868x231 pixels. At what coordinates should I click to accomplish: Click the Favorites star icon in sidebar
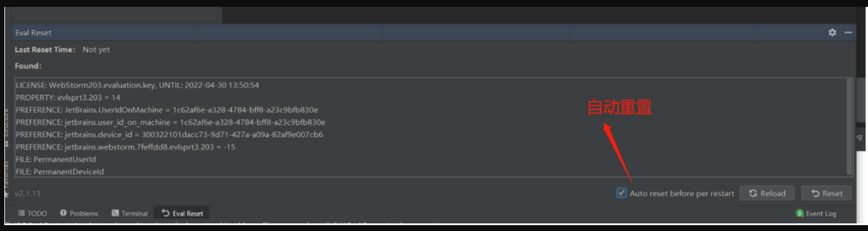[7, 194]
